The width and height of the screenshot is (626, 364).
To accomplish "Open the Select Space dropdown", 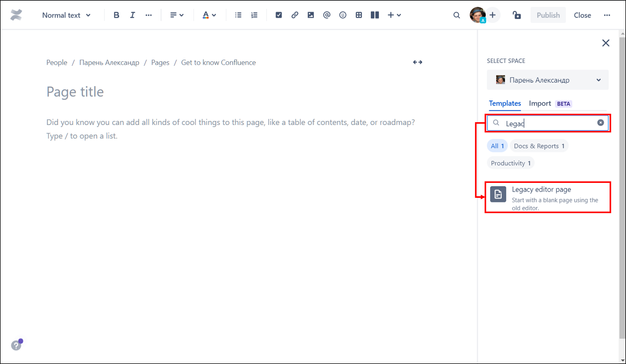I will pyautogui.click(x=548, y=80).
